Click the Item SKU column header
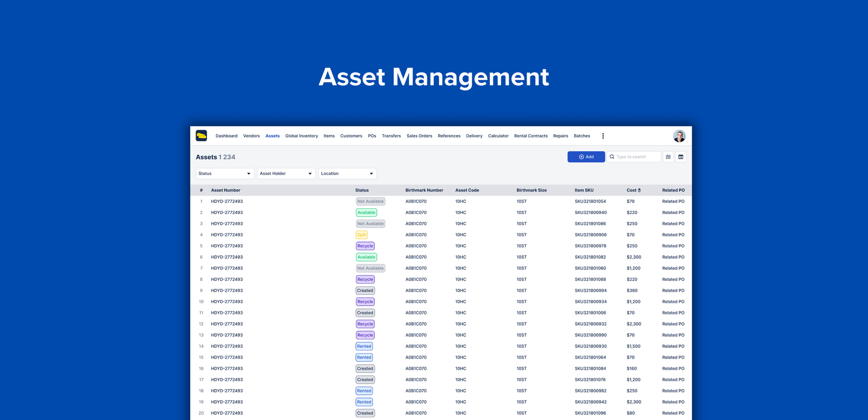 [x=584, y=190]
